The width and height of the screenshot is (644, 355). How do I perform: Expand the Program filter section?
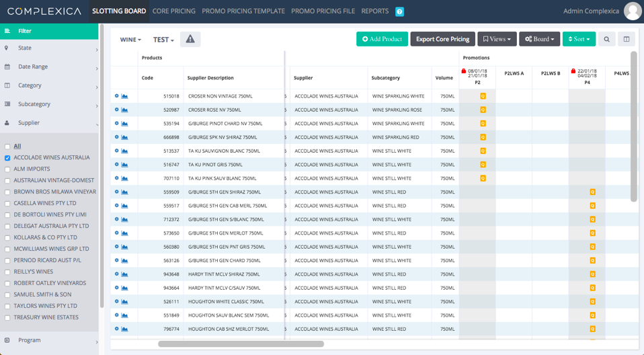pyautogui.click(x=49, y=340)
